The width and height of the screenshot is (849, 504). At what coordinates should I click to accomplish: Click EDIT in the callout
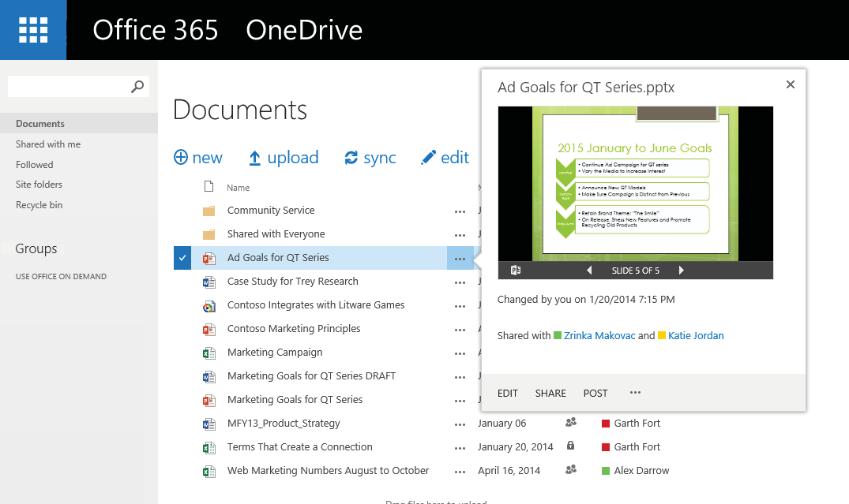pyautogui.click(x=507, y=394)
